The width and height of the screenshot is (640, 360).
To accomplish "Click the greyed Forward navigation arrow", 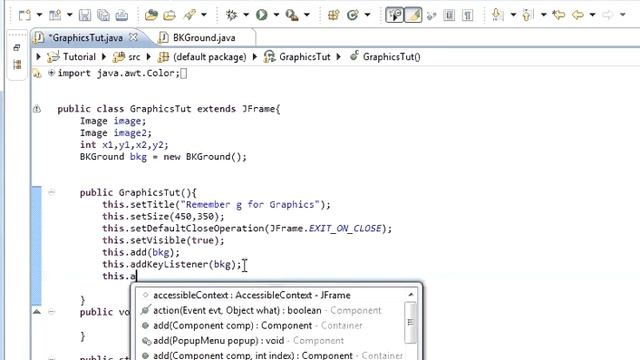I will point(608,15).
